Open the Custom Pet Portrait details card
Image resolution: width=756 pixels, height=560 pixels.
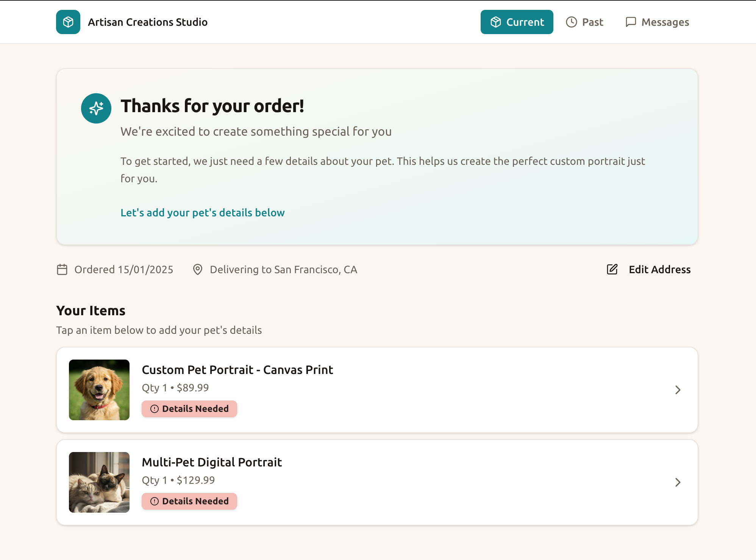376,389
